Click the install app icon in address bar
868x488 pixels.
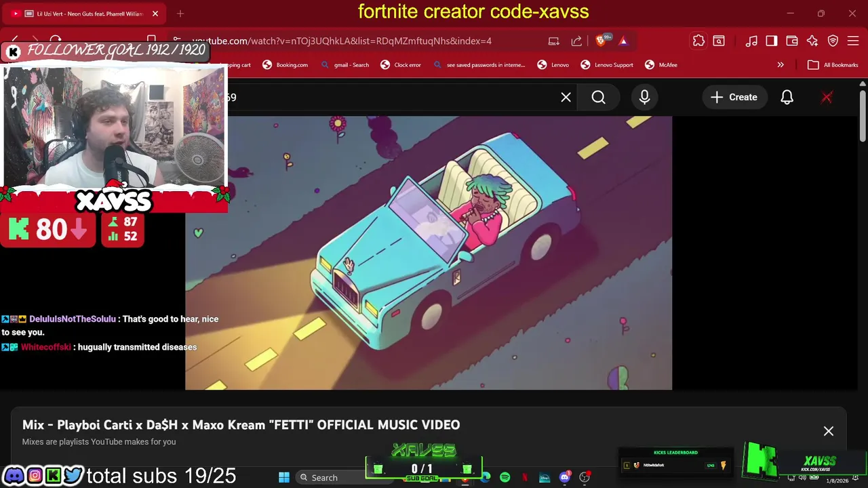click(553, 41)
